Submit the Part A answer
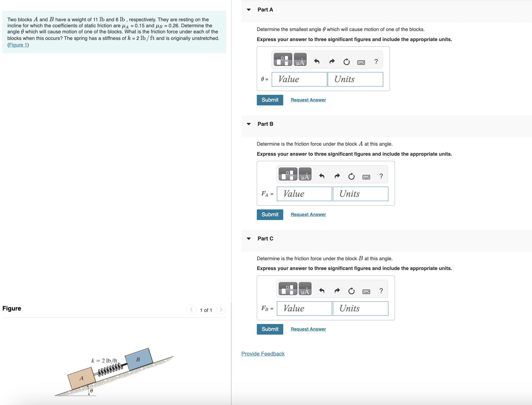532x405 pixels. point(270,100)
